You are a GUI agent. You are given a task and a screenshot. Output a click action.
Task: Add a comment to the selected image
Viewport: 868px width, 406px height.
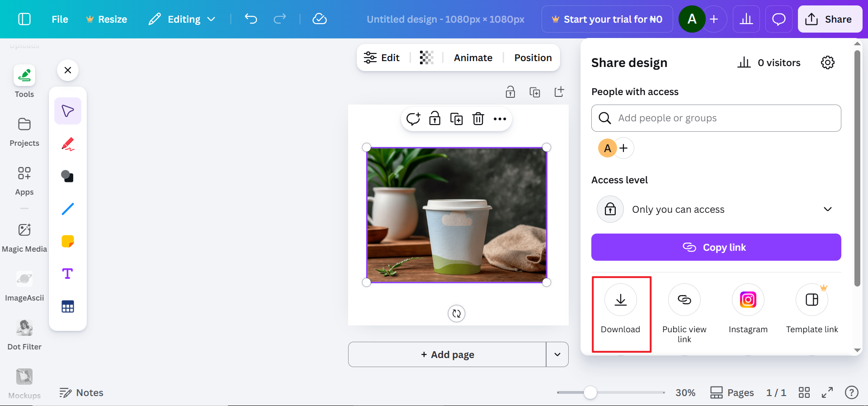(413, 119)
